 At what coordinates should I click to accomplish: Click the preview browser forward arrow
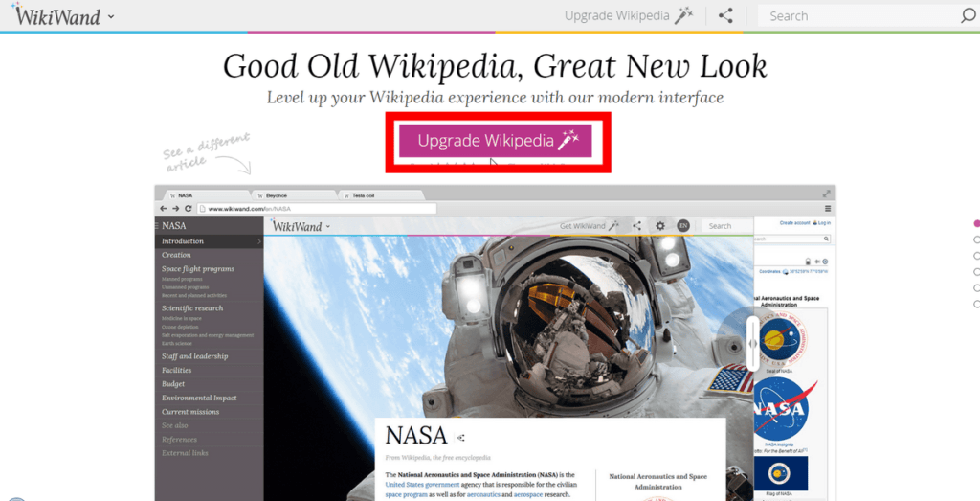point(176,209)
